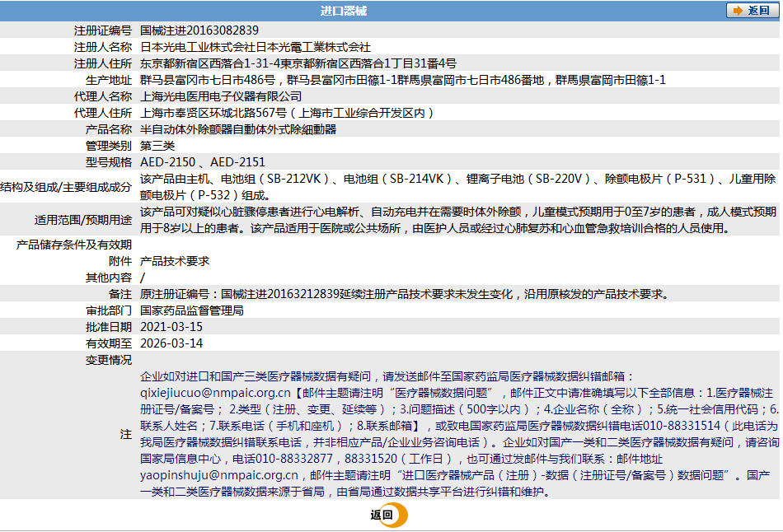Click the 进口器械 header title
The width and height of the screenshot is (783, 532).
(344, 11)
